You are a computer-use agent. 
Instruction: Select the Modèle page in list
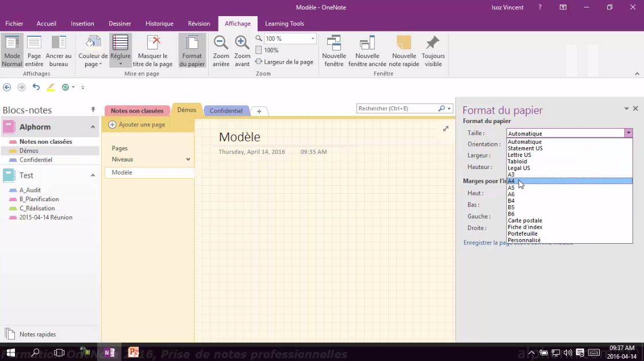point(149,172)
